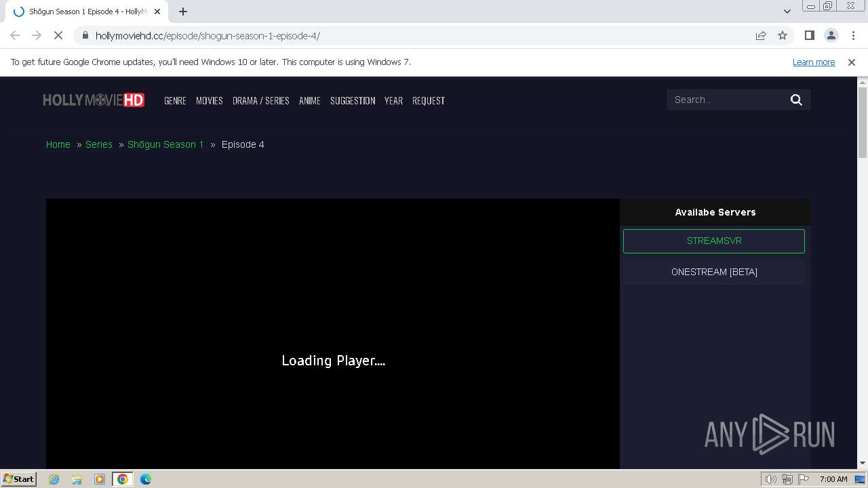Open the Chrome profile icon
Screen dimensions: 868x488
831,35
